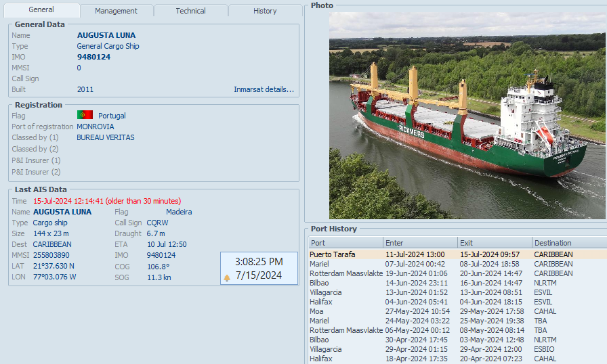Click the draught value 6.7 m
This screenshot has width=607, height=364.
click(156, 233)
